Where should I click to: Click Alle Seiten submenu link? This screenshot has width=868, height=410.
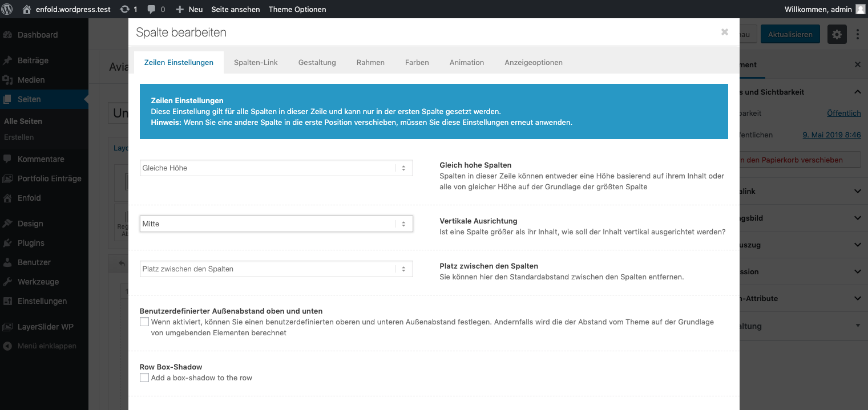[23, 121]
